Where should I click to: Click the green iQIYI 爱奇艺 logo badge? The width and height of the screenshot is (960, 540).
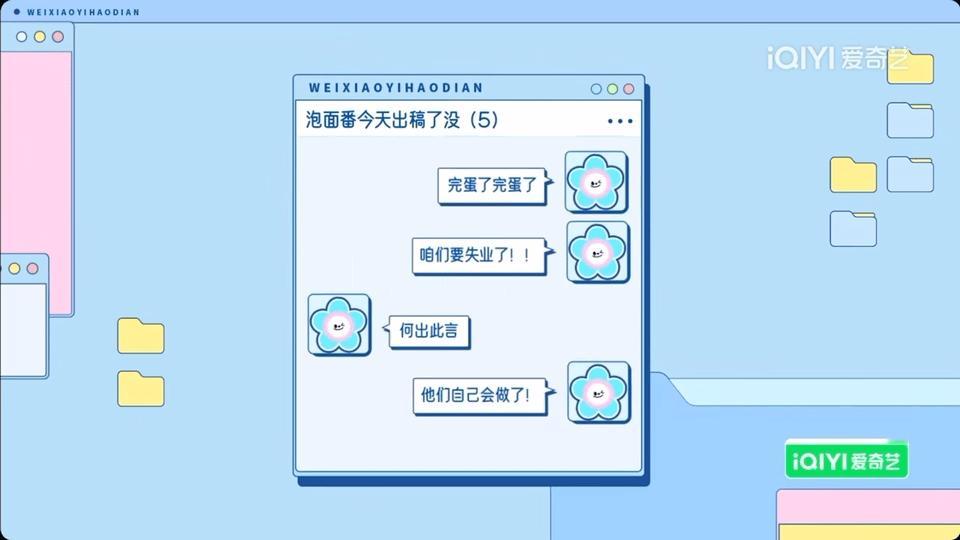pos(846,459)
